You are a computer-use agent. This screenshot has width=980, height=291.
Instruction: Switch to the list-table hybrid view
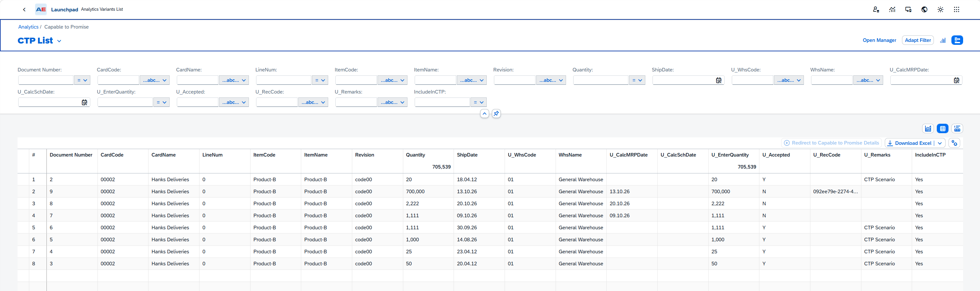tap(957, 129)
